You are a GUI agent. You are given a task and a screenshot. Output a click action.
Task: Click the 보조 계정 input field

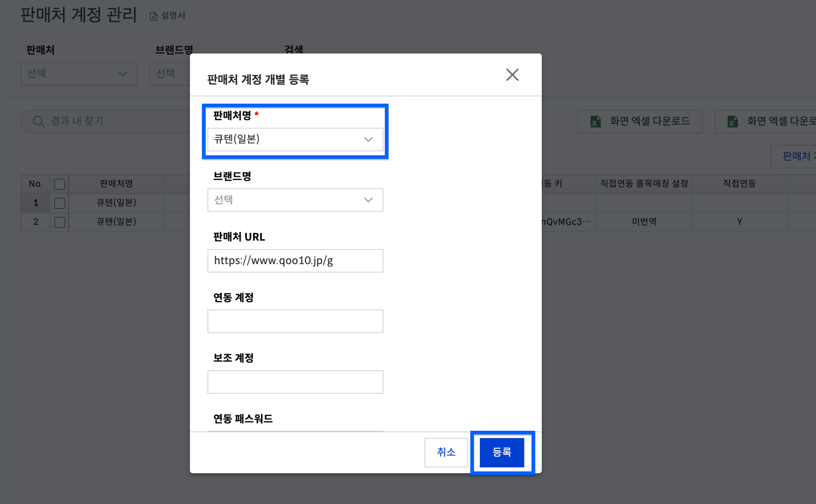coord(295,382)
